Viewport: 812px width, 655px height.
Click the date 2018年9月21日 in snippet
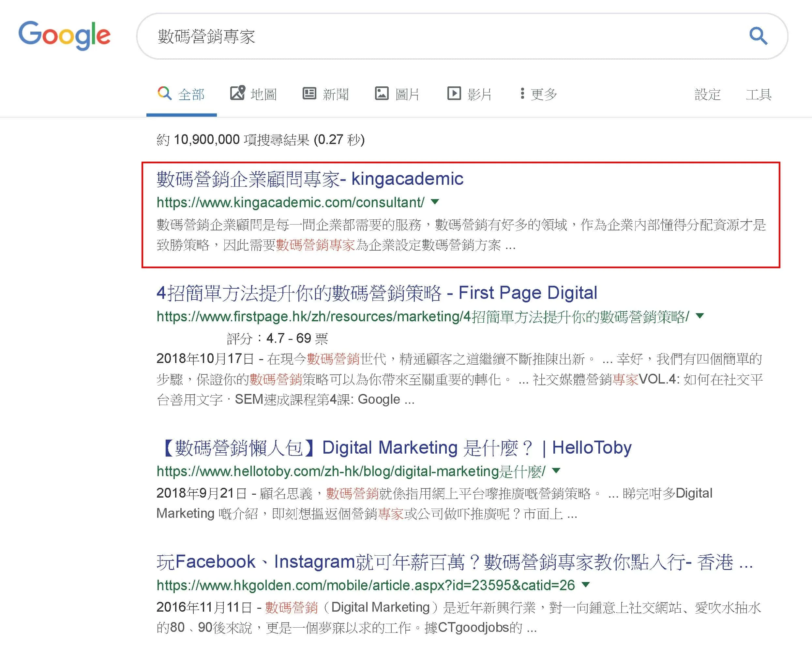202,493
